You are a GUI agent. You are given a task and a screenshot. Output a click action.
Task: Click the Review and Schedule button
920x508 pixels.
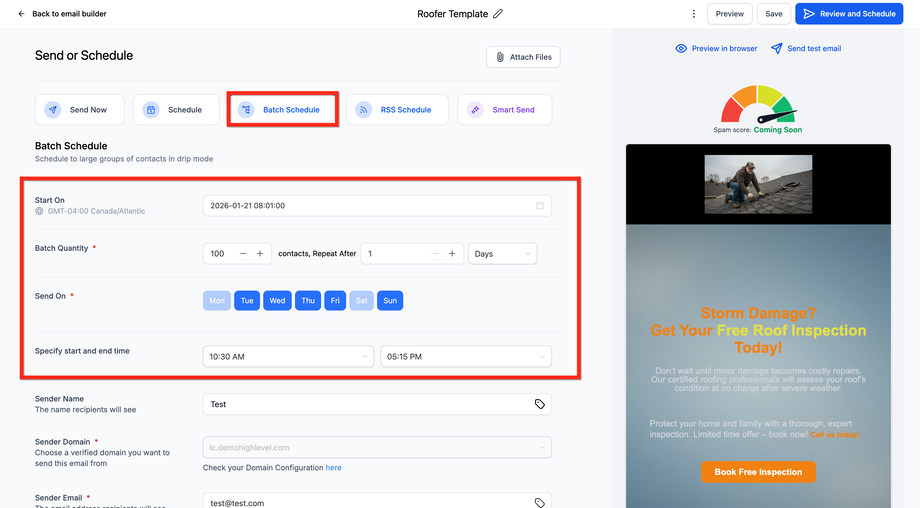pyautogui.click(x=848, y=14)
